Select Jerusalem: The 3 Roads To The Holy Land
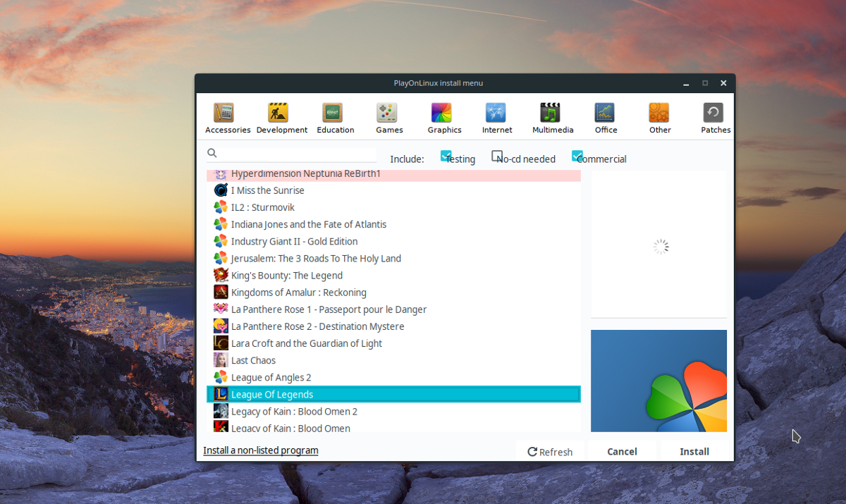846x504 pixels. (393, 258)
